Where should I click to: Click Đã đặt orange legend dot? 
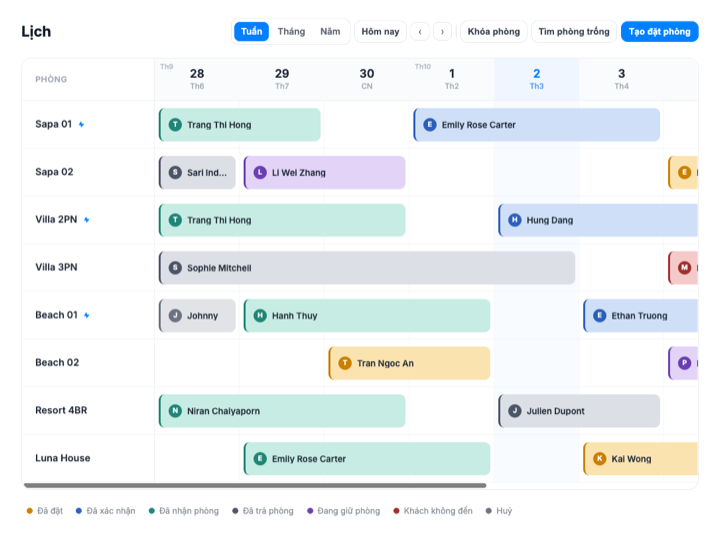pyautogui.click(x=29, y=511)
